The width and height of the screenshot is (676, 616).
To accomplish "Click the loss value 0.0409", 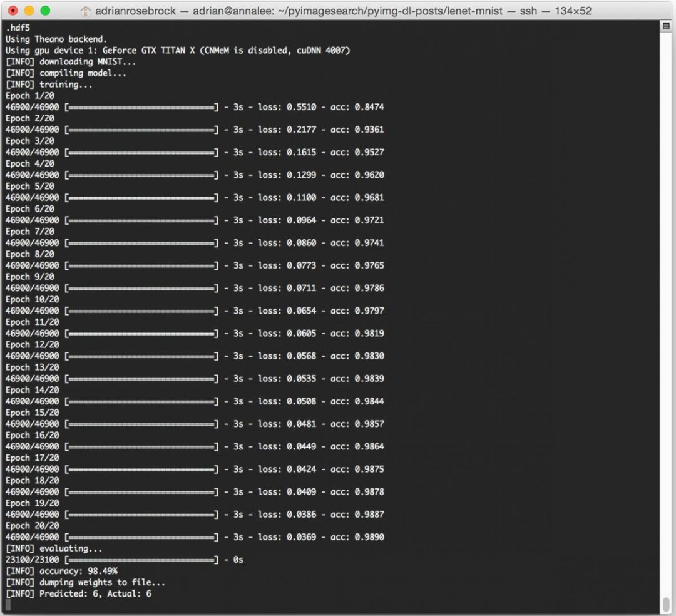I will (301, 492).
